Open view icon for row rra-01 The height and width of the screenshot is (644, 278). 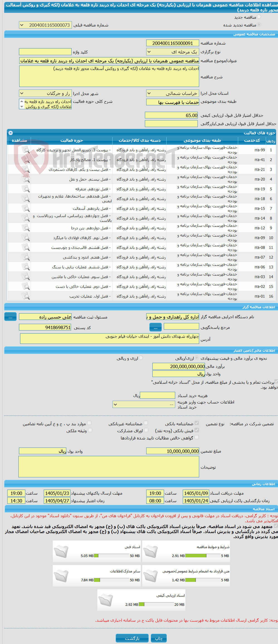tap(26, 296)
